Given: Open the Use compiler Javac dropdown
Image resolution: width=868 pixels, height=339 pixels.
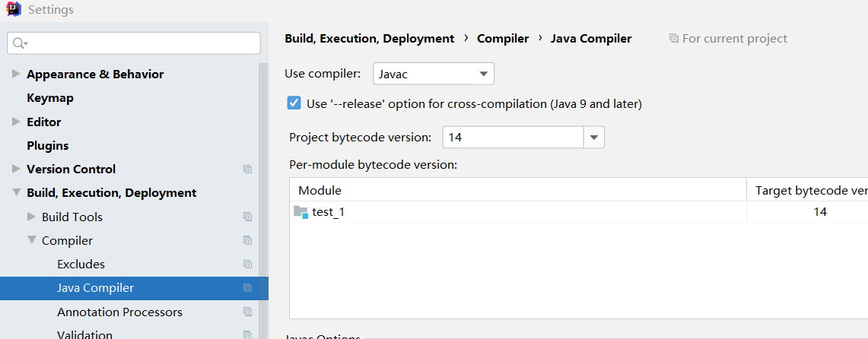Looking at the screenshot, I should [x=434, y=74].
